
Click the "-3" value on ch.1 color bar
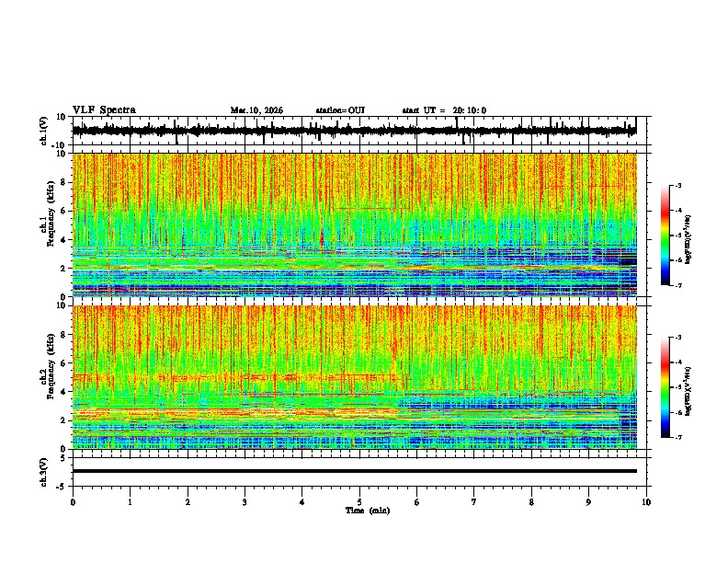click(677, 185)
